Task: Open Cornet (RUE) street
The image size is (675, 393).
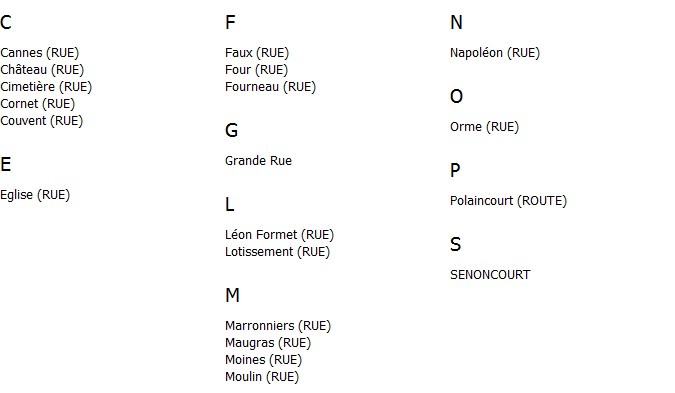Action: (x=37, y=104)
